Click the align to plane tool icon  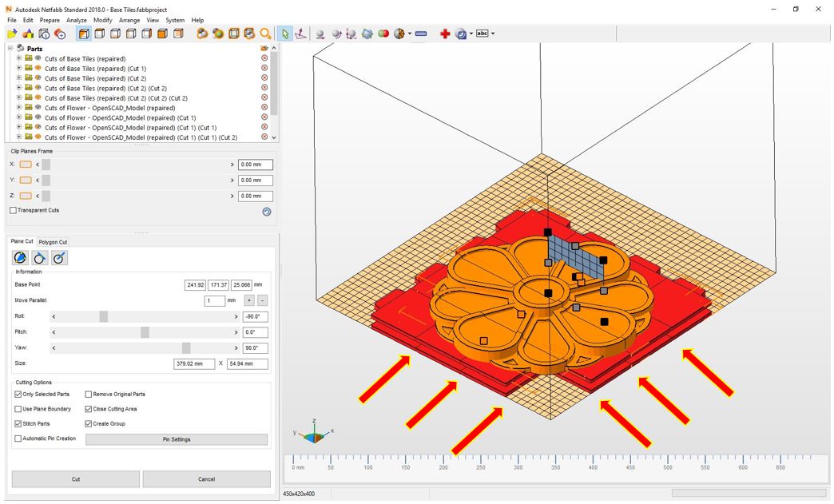point(301,34)
